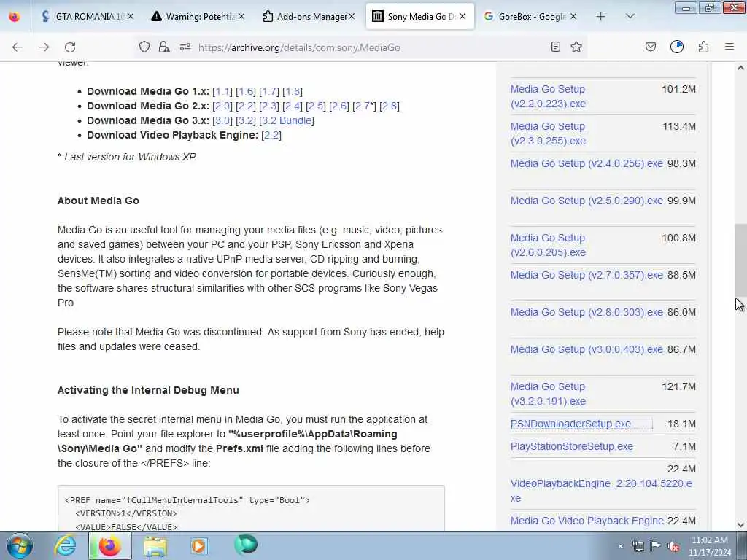Click the forward navigation arrow
Image resolution: width=747 pixels, height=560 pixels.
pos(44,47)
